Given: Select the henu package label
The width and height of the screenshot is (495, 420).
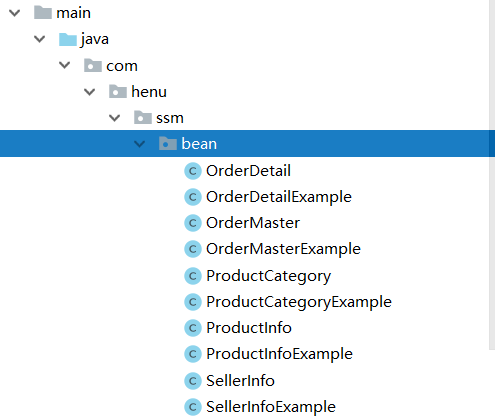Looking at the screenshot, I should click(x=149, y=92).
